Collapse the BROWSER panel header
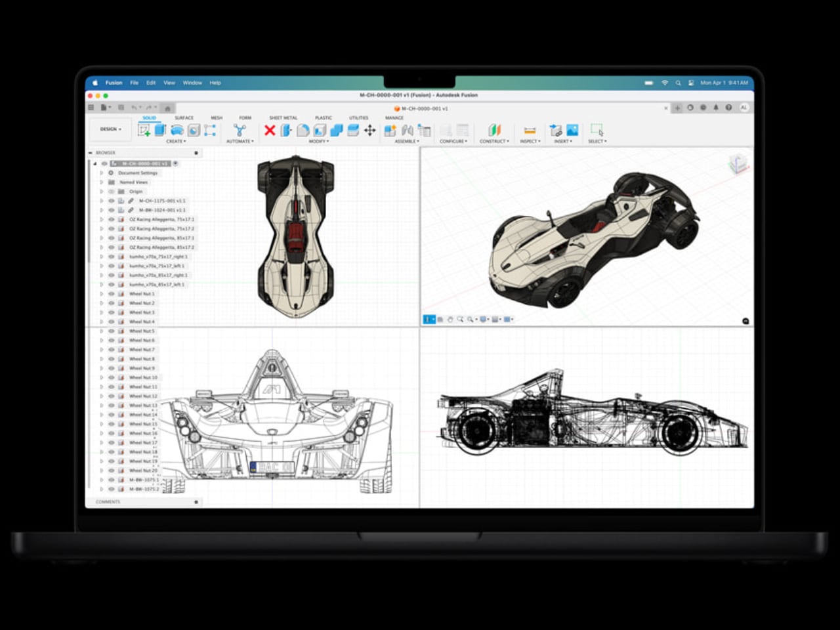 [x=91, y=153]
